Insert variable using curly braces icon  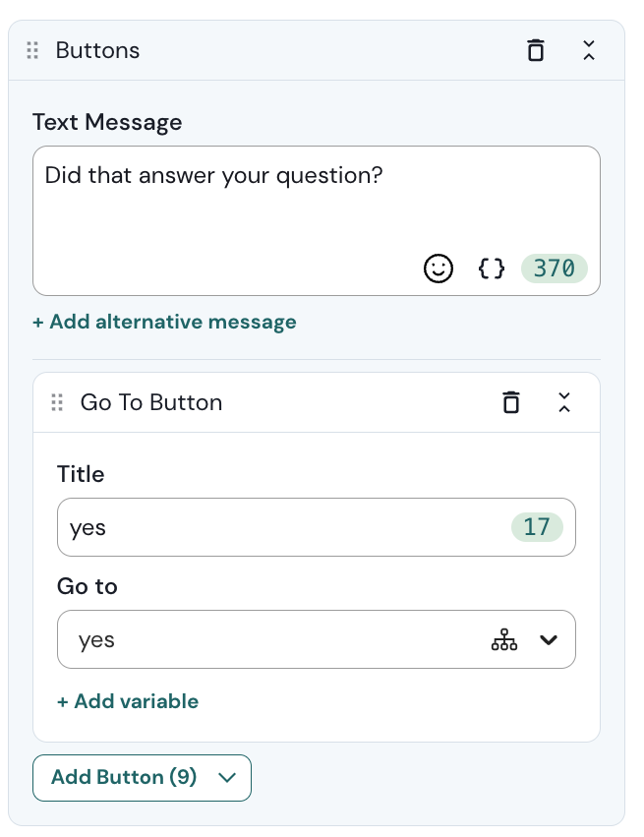(492, 268)
